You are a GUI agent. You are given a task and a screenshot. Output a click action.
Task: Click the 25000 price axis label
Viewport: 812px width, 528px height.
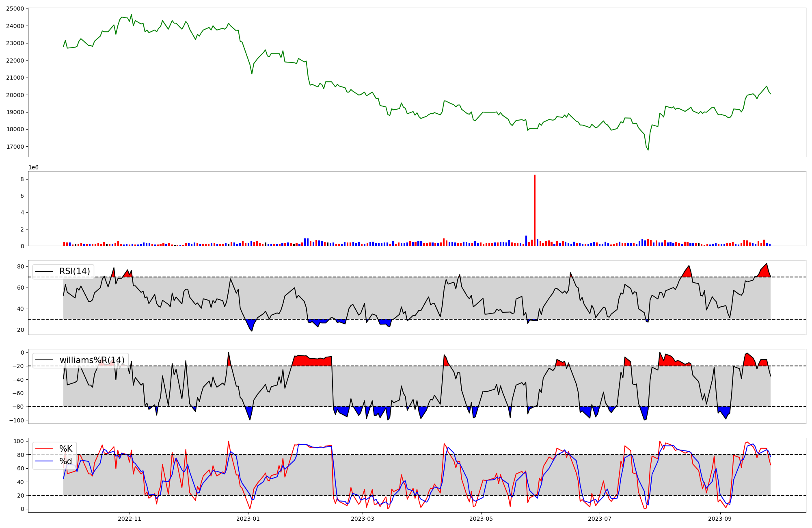[15, 9]
